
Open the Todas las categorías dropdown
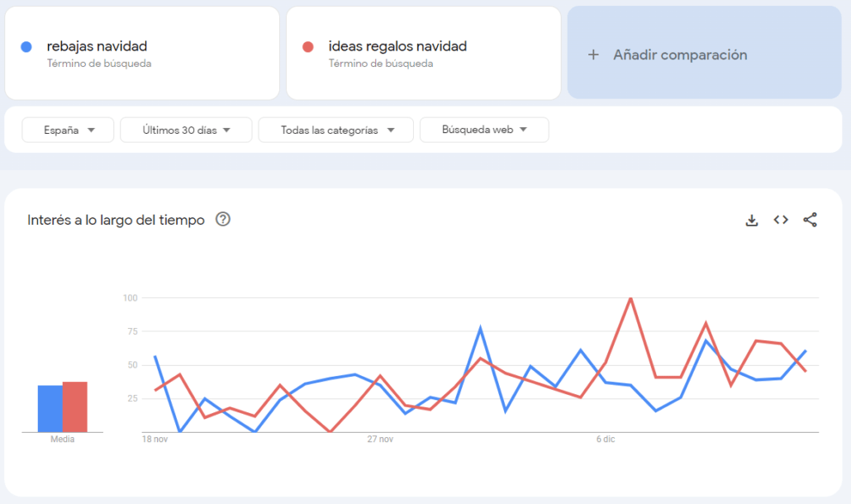point(335,130)
